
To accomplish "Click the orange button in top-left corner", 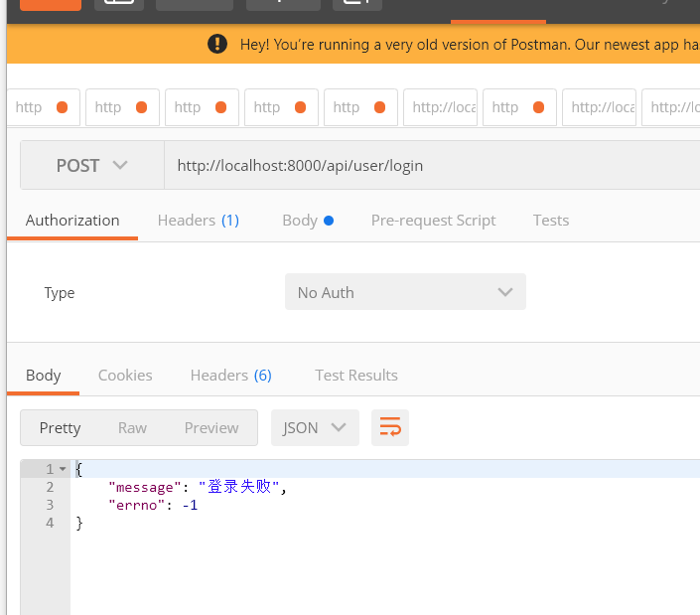I will pyautogui.click(x=51, y=4).
